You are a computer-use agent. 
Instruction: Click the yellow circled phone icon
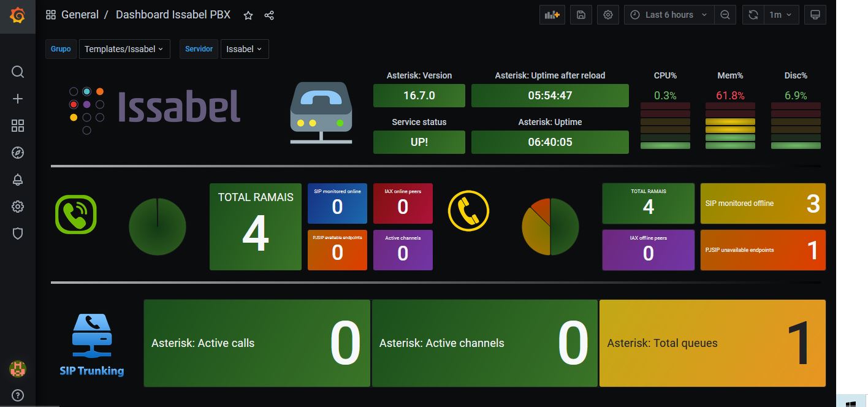469,210
